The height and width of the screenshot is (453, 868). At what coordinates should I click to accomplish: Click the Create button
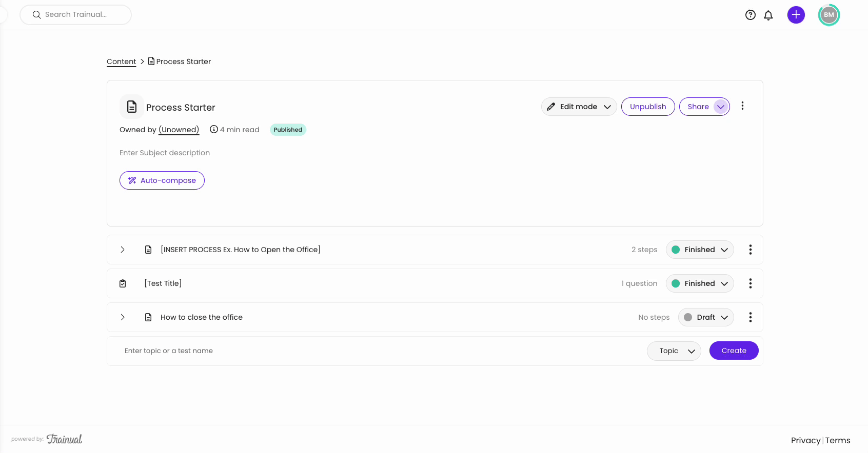click(x=734, y=351)
